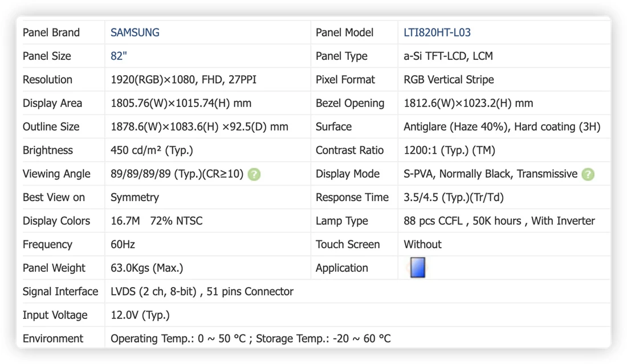The height and width of the screenshot is (364, 627).
Task: Click the 'Signal Interface' label
Action: 60,291
